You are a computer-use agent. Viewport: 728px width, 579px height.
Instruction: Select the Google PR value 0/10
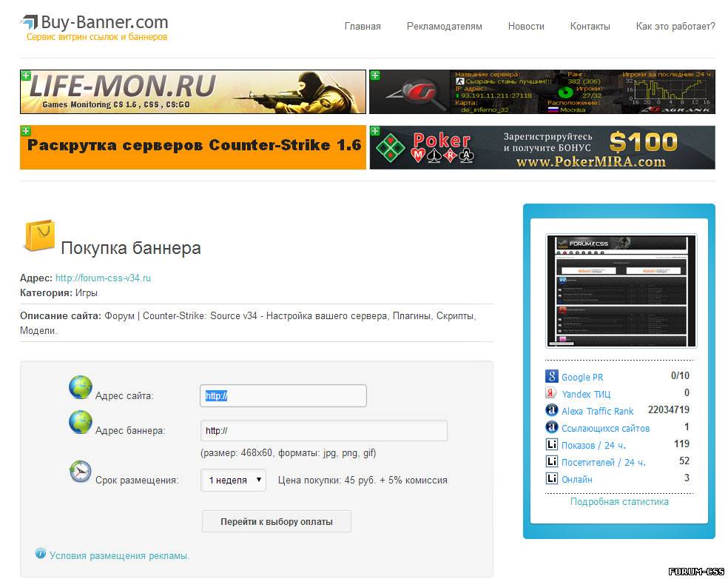(x=680, y=375)
